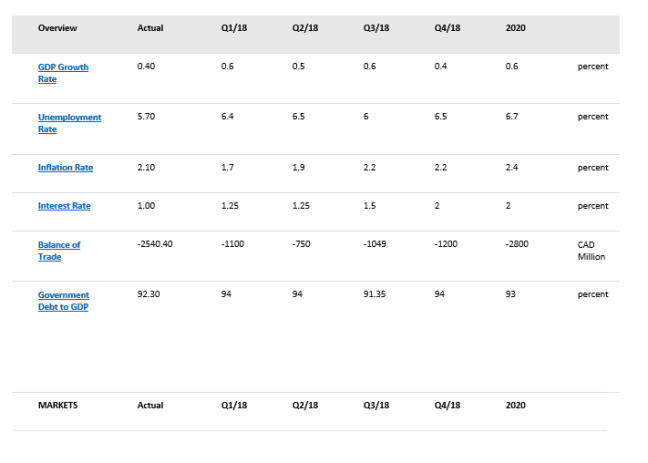Screen dimensions: 648x463
Task: Click the 2.10 Inflation Rate actual value
Action: 145,167
